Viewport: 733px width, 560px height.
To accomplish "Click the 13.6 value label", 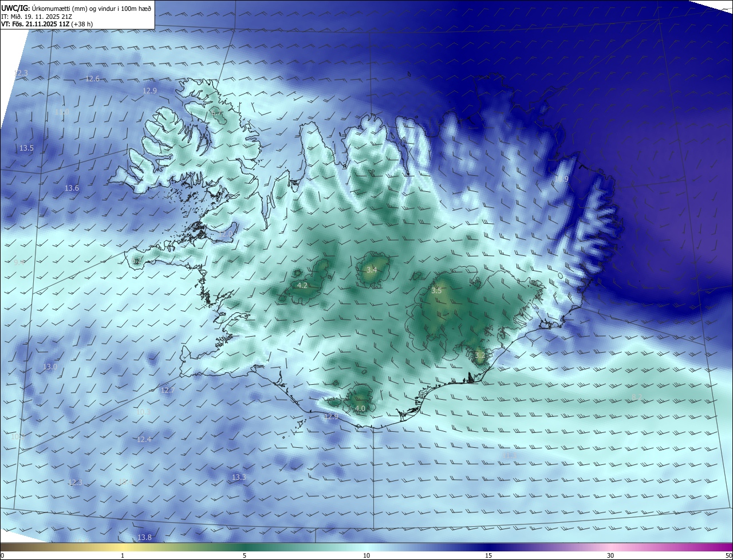I will click(72, 188).
